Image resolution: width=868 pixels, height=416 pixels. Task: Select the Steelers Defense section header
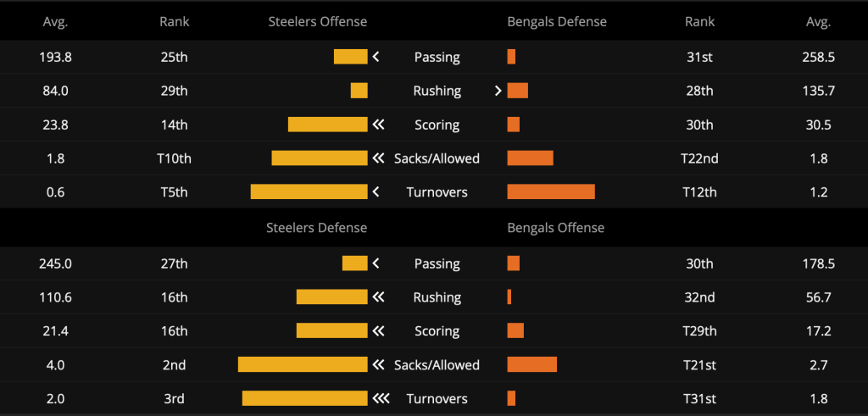[x=317, y=227]
